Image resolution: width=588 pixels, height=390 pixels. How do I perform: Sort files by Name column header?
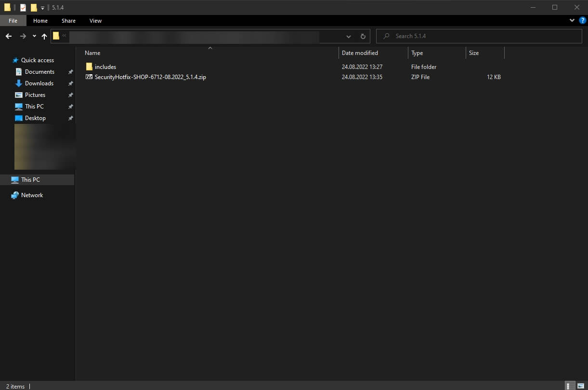coord(92,53)
